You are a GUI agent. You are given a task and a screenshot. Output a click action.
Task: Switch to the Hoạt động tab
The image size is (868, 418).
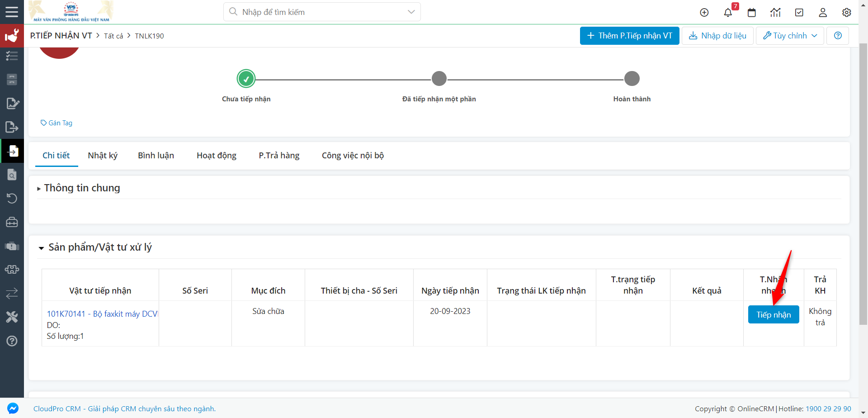pos(217,156)
